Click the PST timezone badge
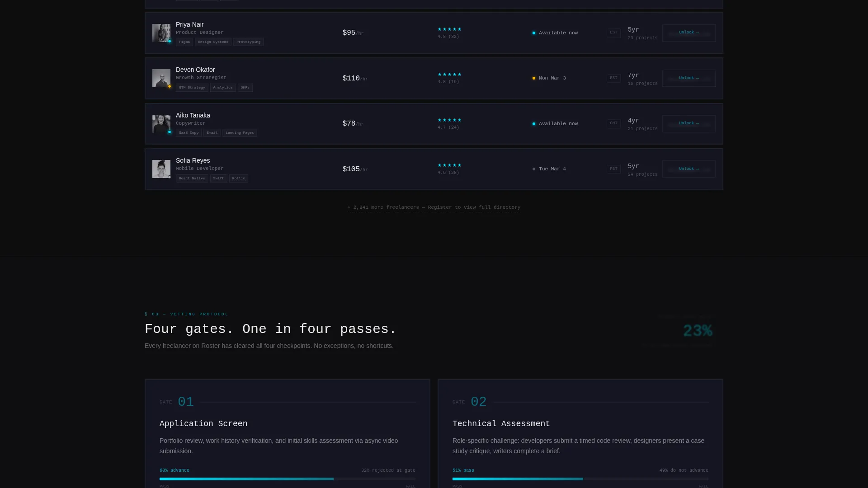This screenshot has height=488, width=868. [x=613, y=169]
